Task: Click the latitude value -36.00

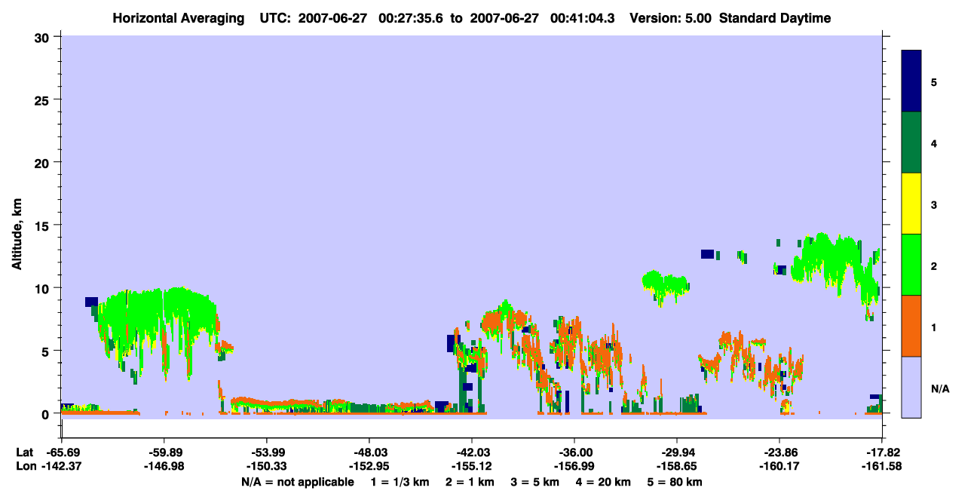Action: click(x=574, y=452)
